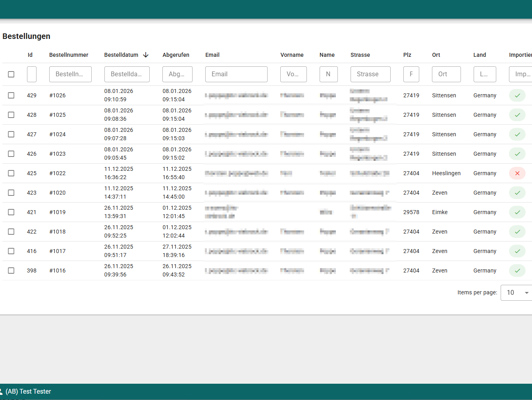532x400 pixels.
Task: Tick the checkbox for order #1016
Action: click(x=11, y=271)
